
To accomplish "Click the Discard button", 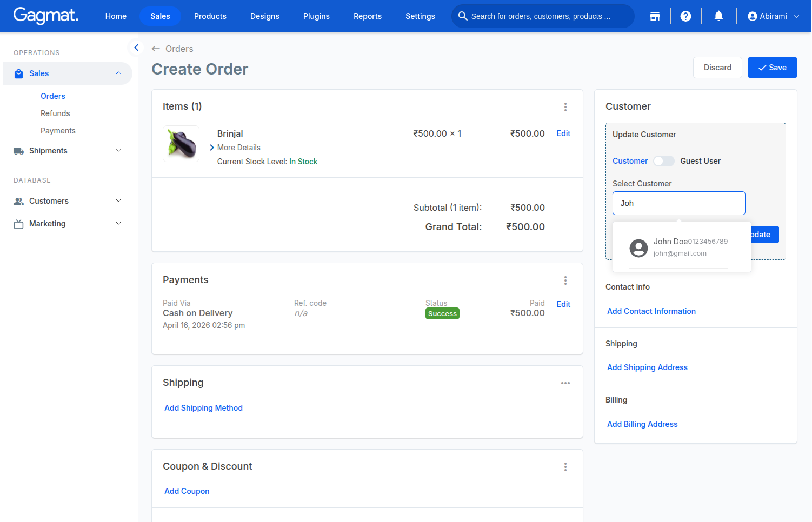I will [717, 68].
